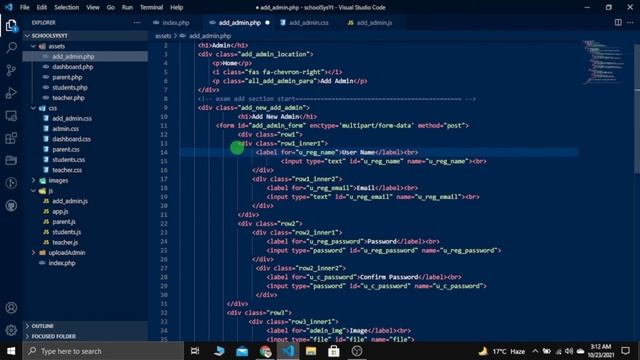Show hidden tray icons chevron
The width and height of the screenshot is (640, 360).
pos(535,351)
